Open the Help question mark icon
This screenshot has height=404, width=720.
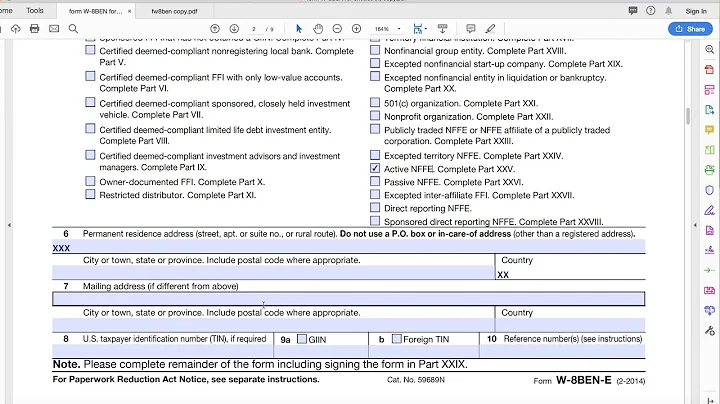(x=651, y=11)
